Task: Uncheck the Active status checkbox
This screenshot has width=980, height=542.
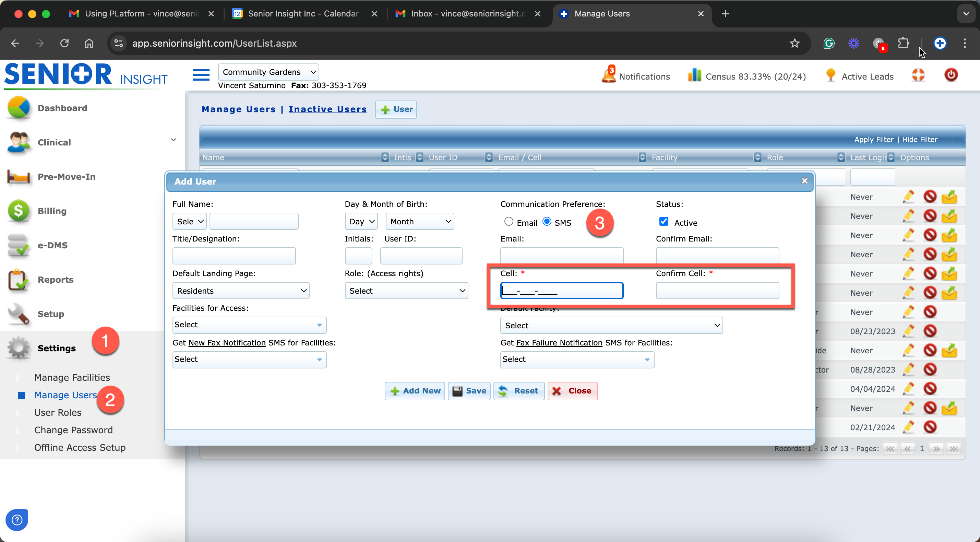Action: [664, 222]
